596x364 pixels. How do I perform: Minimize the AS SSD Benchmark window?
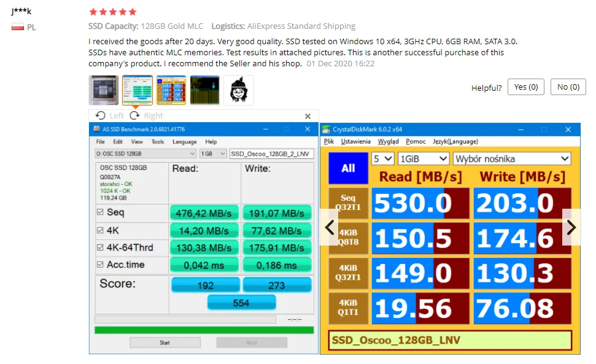coord(266,129)
